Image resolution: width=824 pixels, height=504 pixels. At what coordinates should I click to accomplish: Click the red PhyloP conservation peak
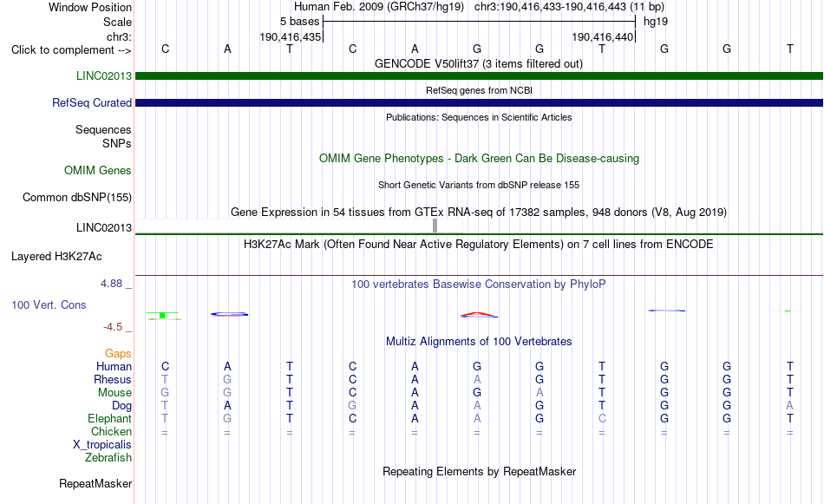tap(478, 315)
